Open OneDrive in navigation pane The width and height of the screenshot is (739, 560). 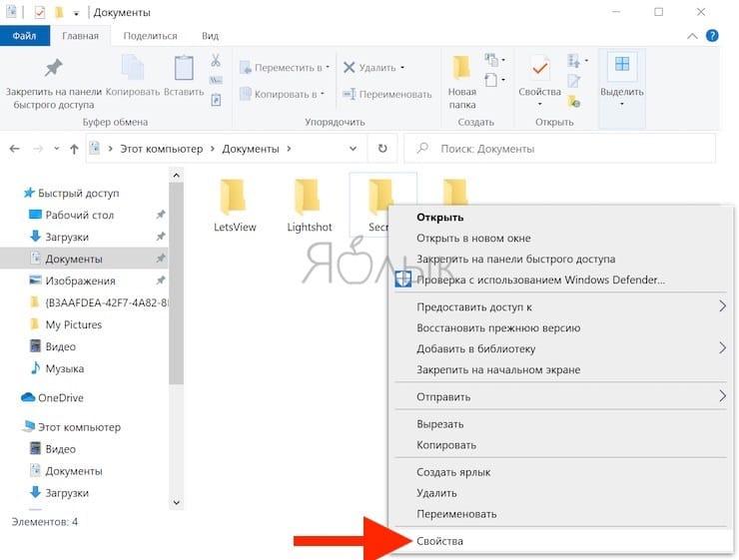(x=52, y=398)
